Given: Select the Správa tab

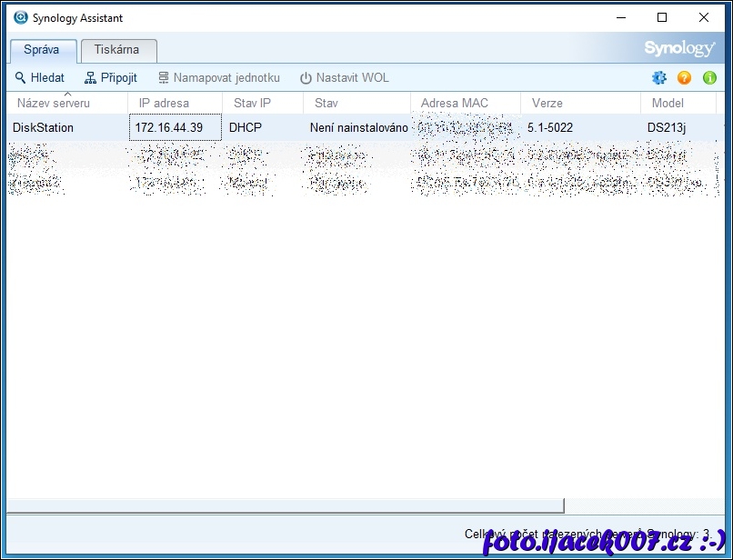Looking at the screenshot, I should point(42,50).
